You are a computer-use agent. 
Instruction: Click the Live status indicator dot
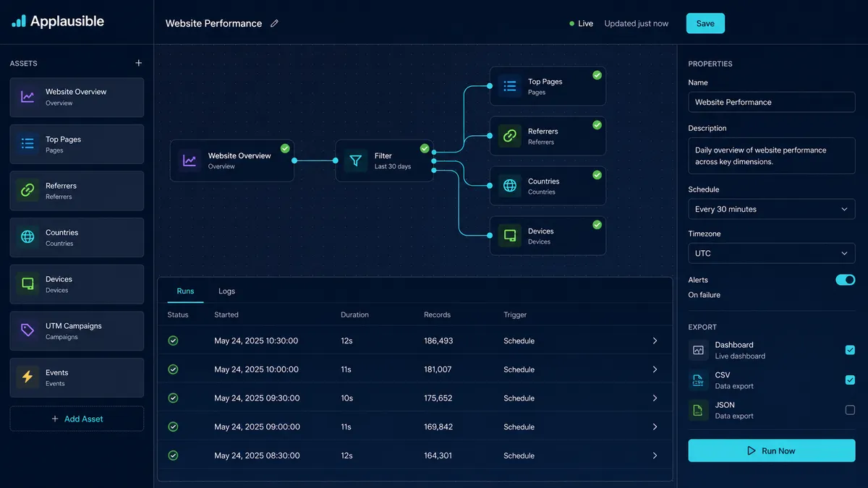click(x=571, y=24)
